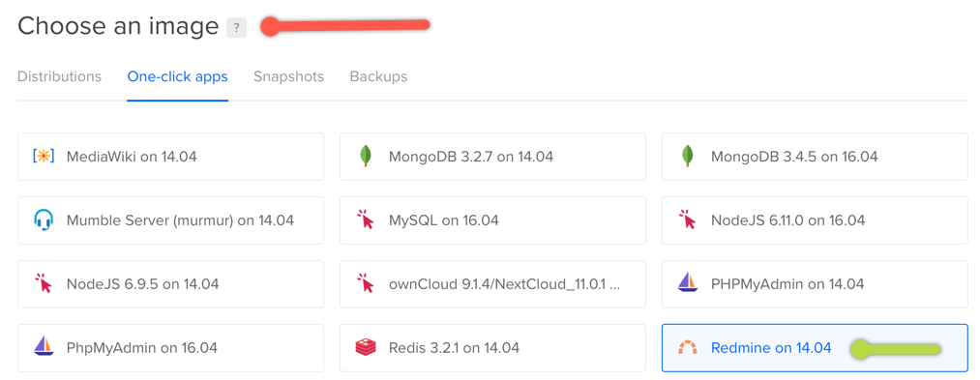Pick MySQL on 16.04 image
The width and height of the screenshot is (980, 380).
492,220
